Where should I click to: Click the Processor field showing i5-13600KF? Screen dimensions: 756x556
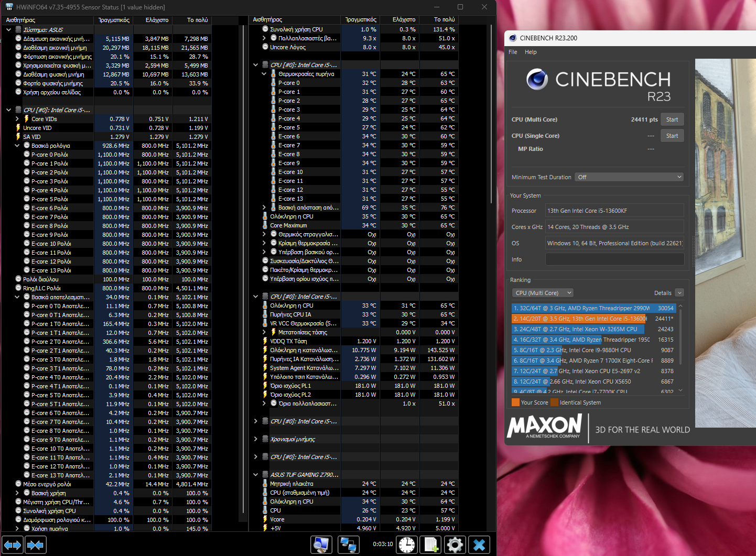click(x=614, y=211)
